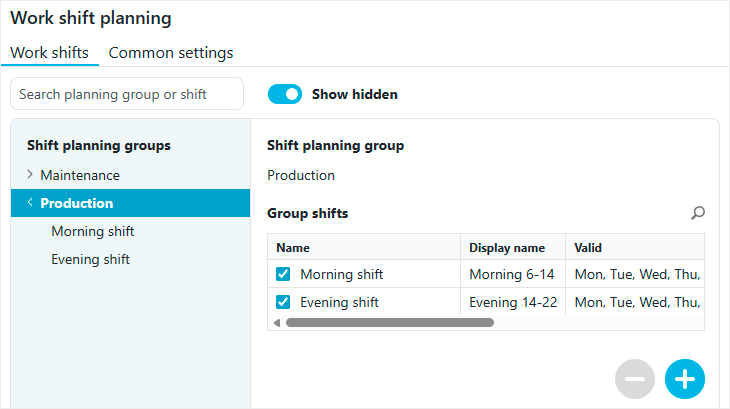The width and height of the screenshot is (730, 409).
Task: Click the search planning group input field
Action: coord(127,94)
